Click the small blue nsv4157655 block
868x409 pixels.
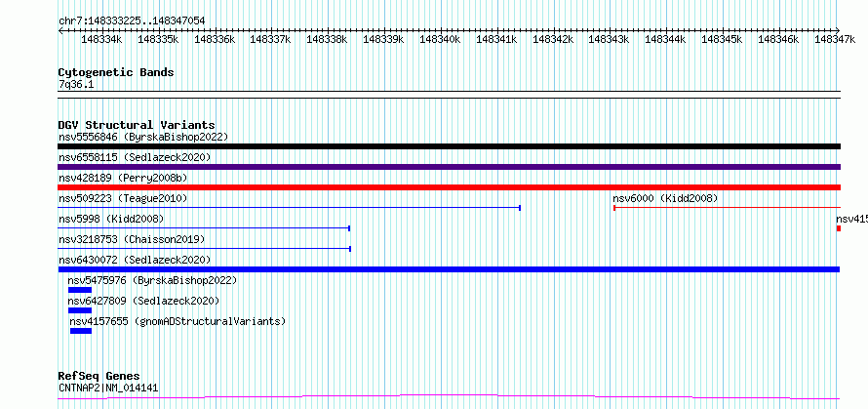click(81, 331)
